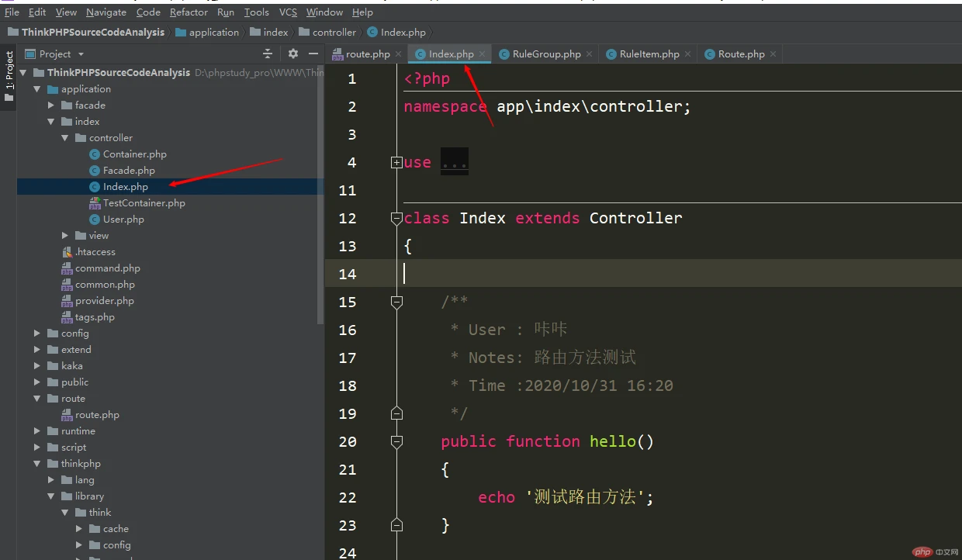Expand the runtime folder

[x=37, y=431]
